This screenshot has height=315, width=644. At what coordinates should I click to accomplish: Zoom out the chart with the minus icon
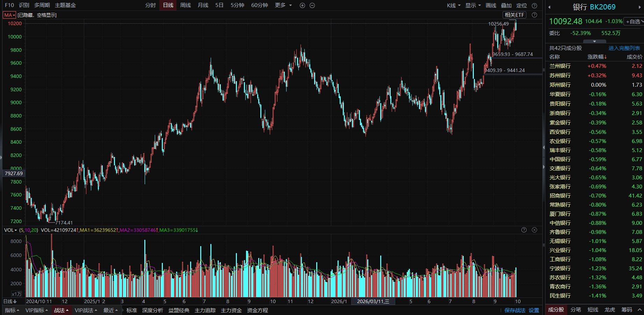tap(312, 5)
